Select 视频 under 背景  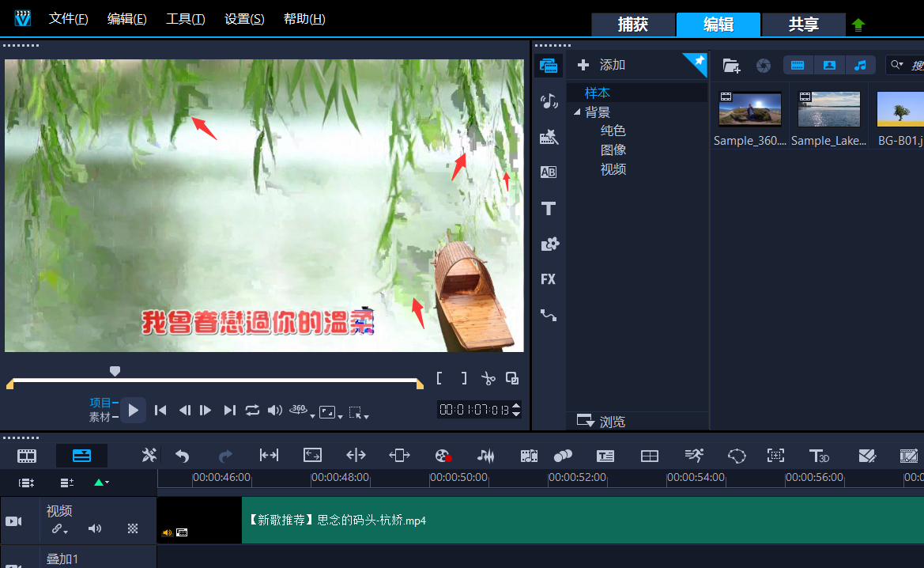tap(613, 170)
